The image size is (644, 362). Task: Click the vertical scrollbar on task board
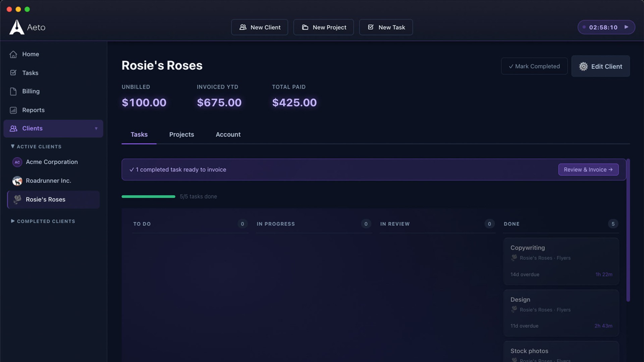coord(628,230)
